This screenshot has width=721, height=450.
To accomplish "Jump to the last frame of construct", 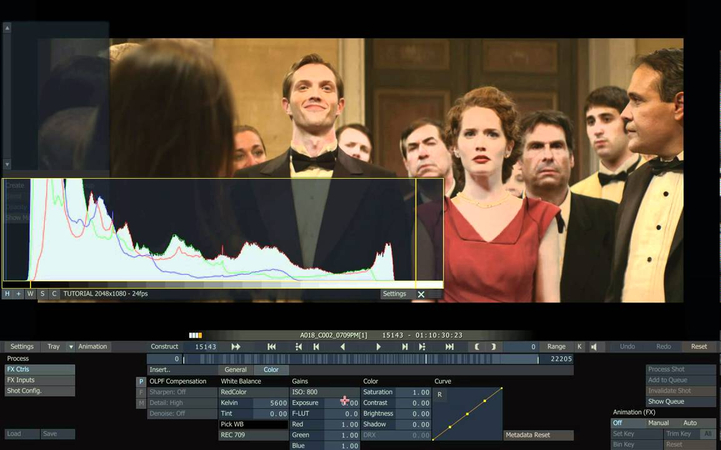I will point(449,347).
